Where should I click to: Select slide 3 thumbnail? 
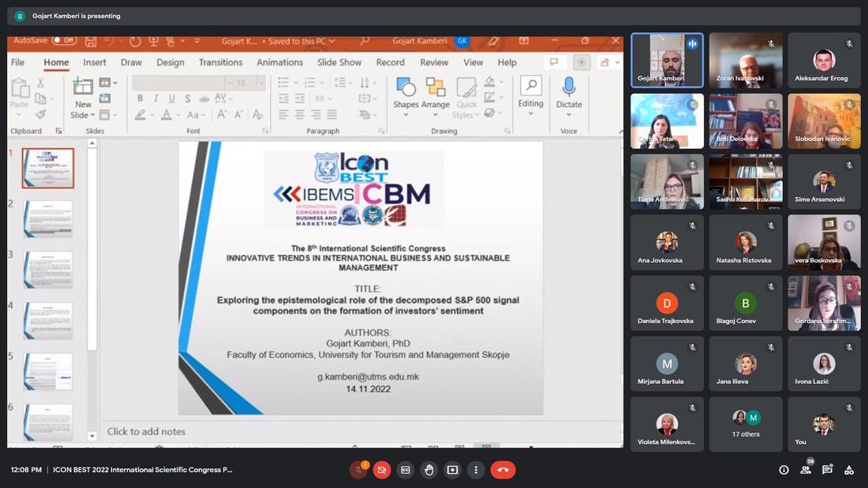[47, 270]
